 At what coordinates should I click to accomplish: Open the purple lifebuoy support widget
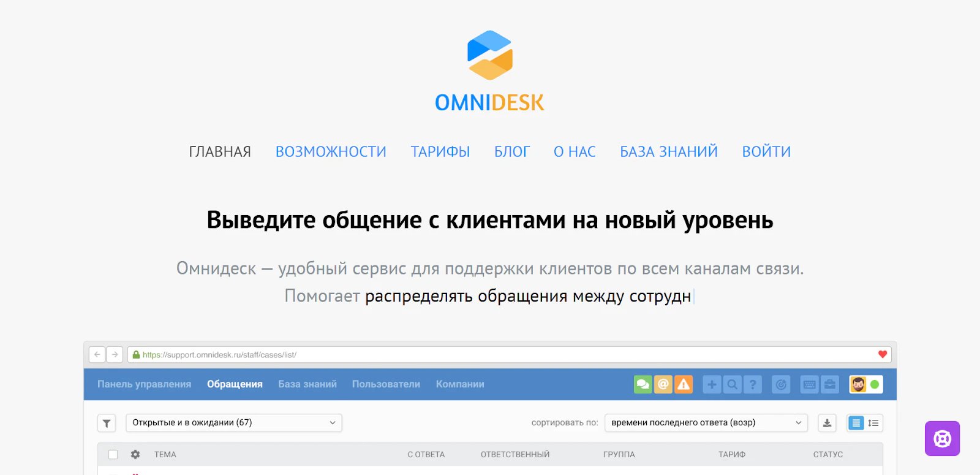point(942,438)
